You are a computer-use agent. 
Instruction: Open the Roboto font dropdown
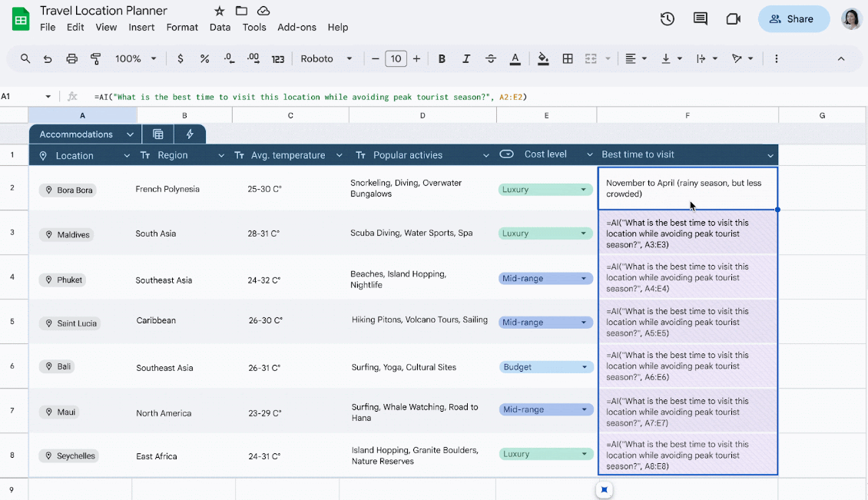pyautogui.click(x=326, y=59)
